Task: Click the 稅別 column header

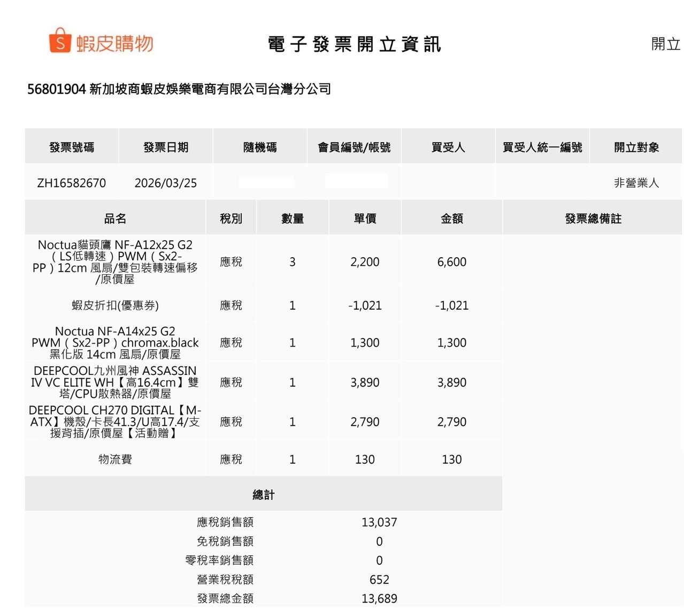Action: tap(231, 218)
